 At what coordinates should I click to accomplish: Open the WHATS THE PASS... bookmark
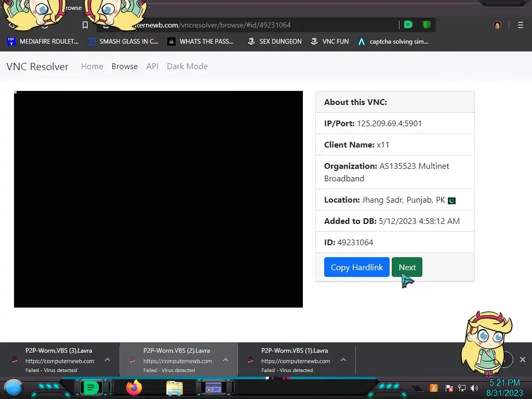pos(201,42)
